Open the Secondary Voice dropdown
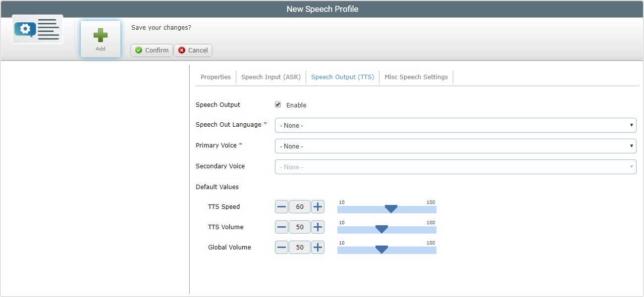The height and width of the screenshot is (297, 644). (631, 167)
